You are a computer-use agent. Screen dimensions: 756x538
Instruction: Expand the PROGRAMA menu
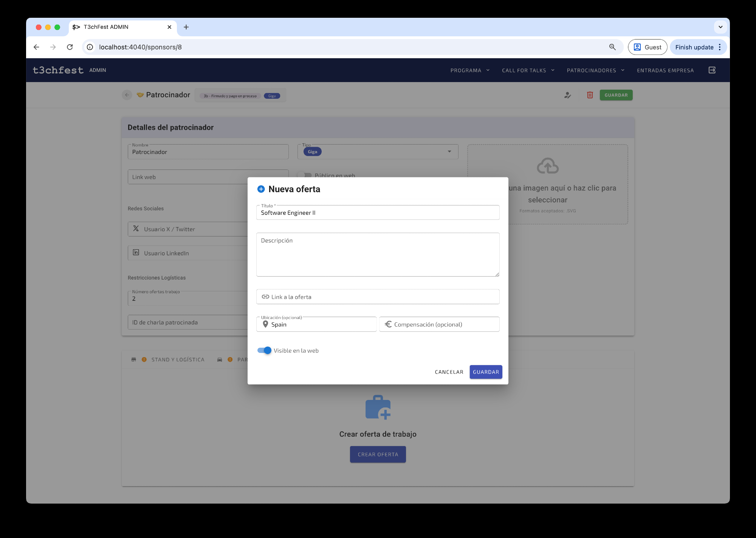click(469, 70)
